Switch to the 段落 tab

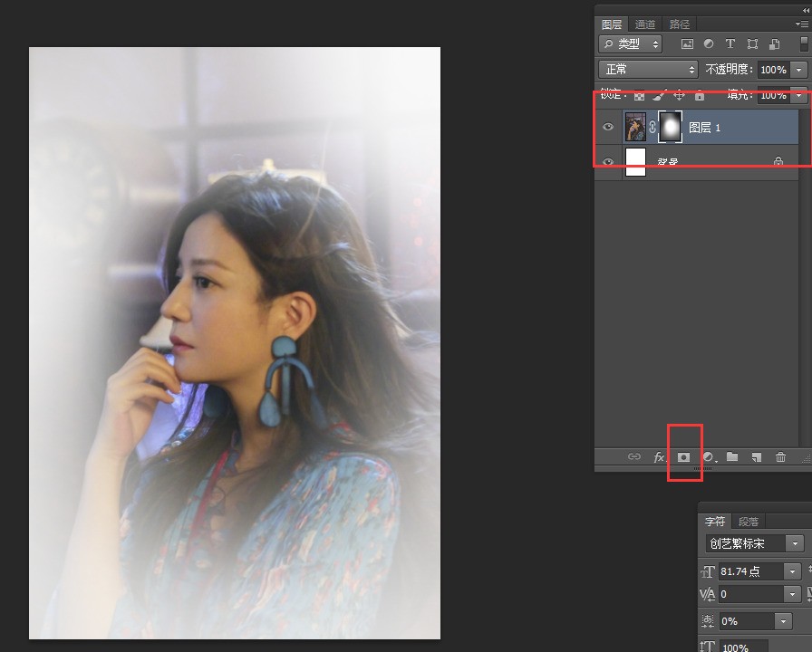[749, 522]
